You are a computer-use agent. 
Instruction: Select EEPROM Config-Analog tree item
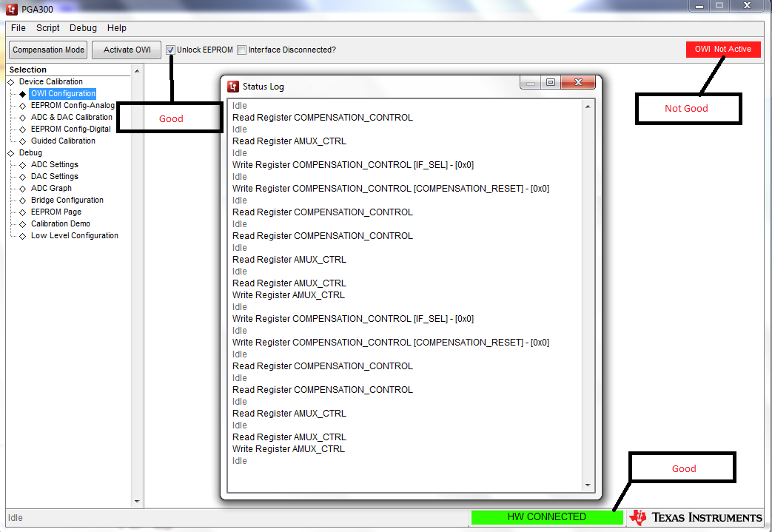click(x=73, y=105)
